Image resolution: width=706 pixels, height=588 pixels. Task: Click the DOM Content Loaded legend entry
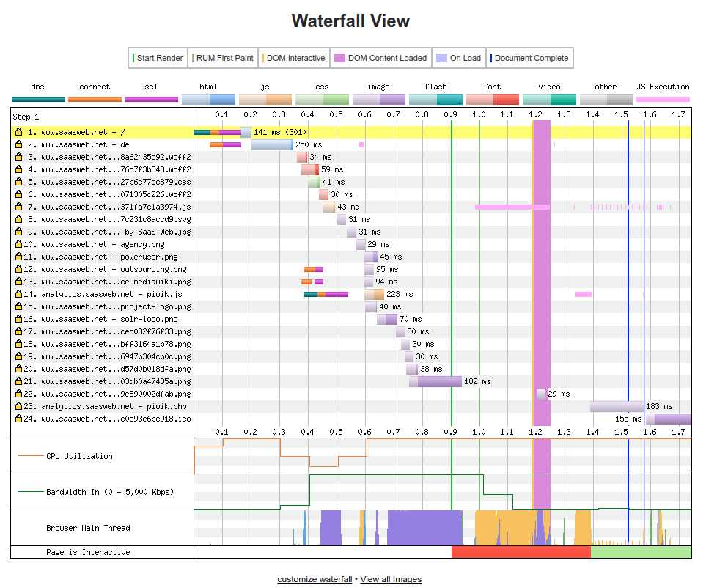click(x=381, y=58)
